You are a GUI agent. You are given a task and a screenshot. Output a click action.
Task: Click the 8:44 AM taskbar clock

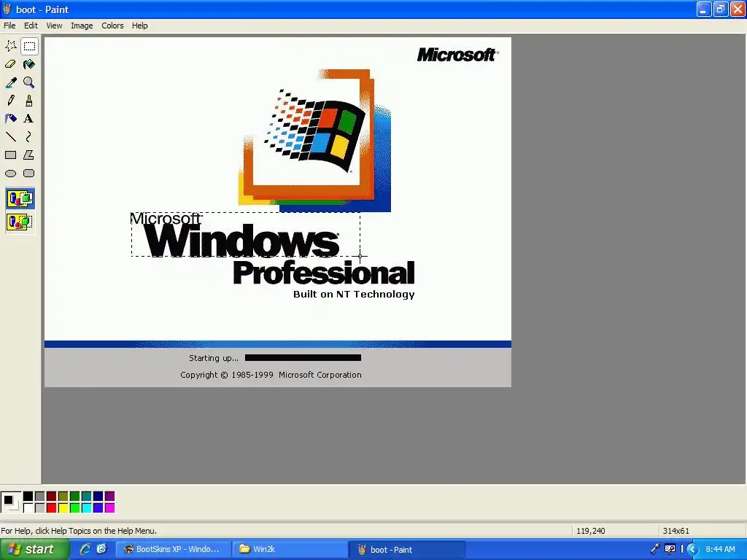[720, 550]
